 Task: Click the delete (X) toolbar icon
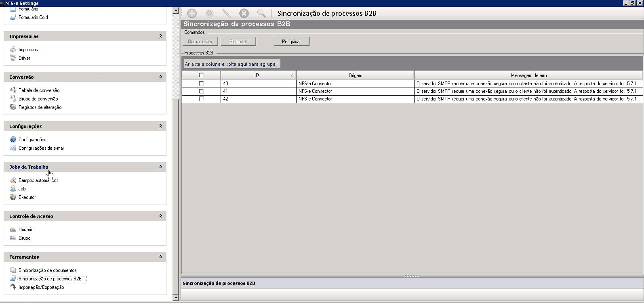244,13
